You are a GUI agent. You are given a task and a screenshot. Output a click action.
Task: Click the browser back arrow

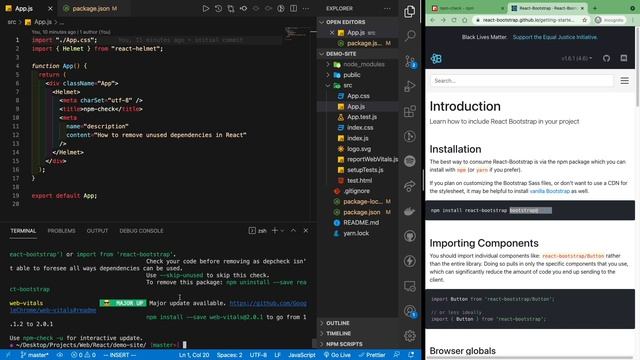[x=433, y=20]
